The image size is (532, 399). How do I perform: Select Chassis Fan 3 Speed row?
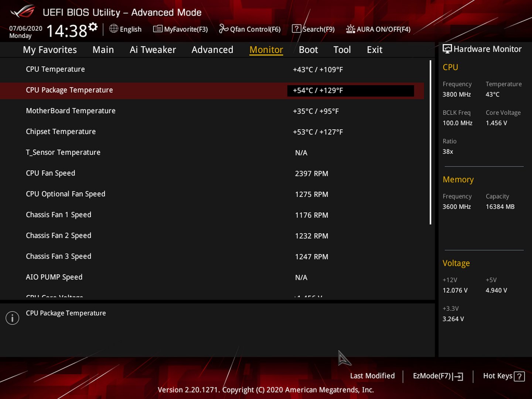(212, 256)
